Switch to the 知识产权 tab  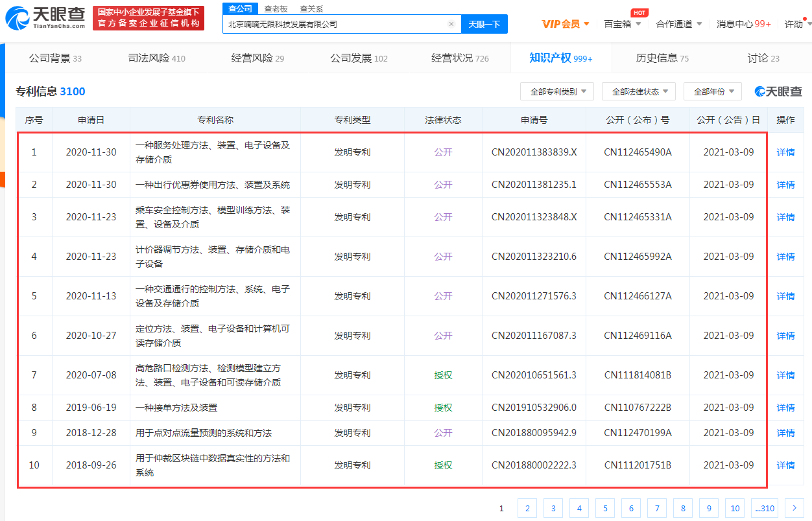pyautogui.click(x=561, y=58)
